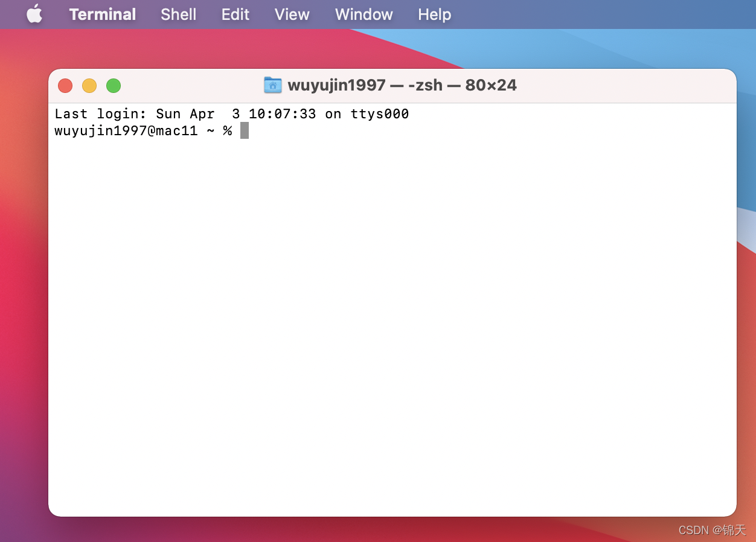Open the Help menu
The image size is (756, 542).
[435, 14]
